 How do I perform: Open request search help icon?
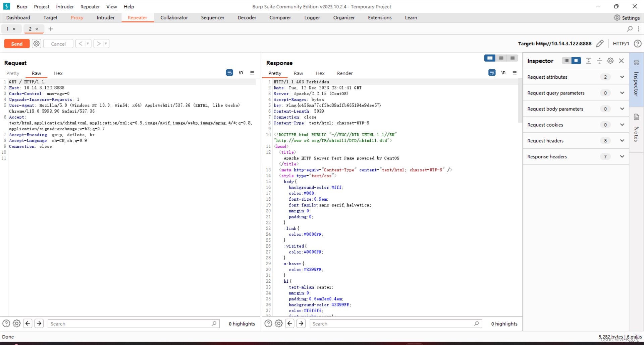click(6, 324)
